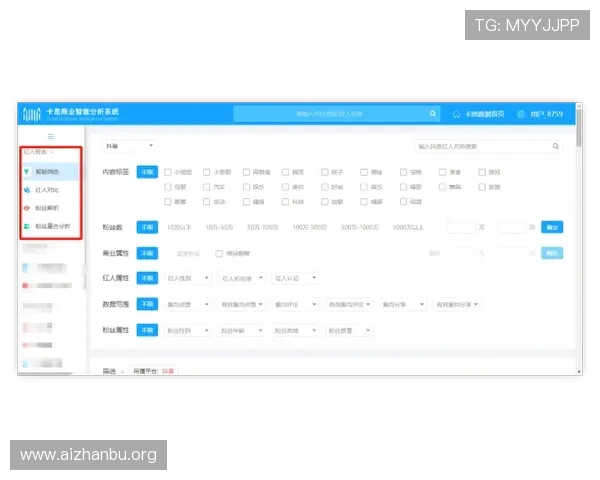Click the Caasdata logo icon in header

pos(31,114)
